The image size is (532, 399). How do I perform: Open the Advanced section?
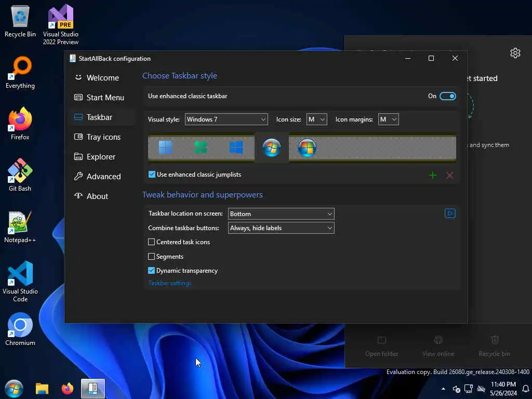[x=102, y=177]
